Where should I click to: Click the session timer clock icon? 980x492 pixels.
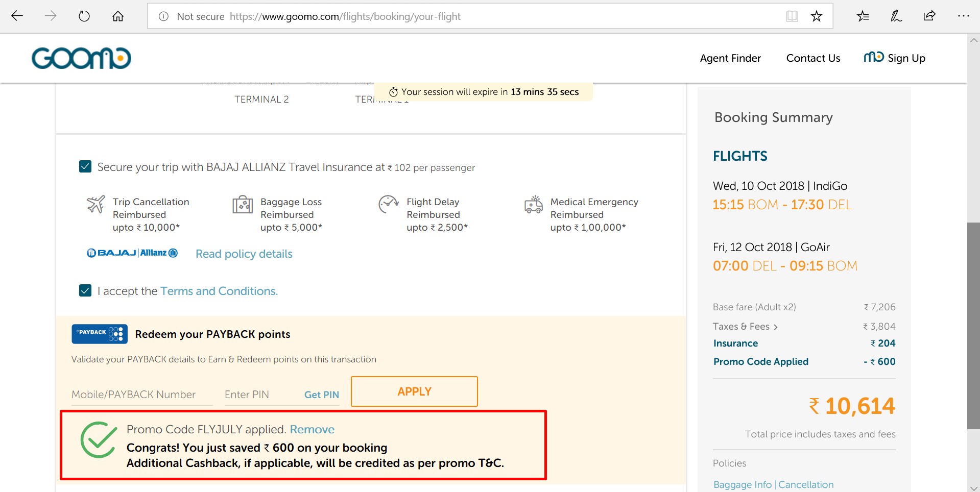pos(393,92)
